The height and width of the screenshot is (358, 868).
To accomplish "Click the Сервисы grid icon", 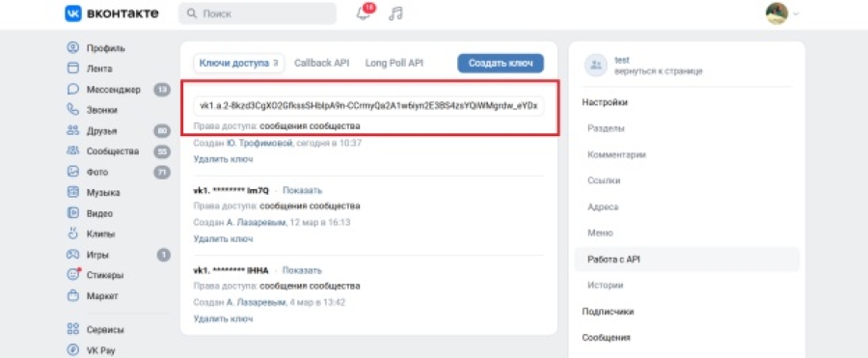I will 73,329.
